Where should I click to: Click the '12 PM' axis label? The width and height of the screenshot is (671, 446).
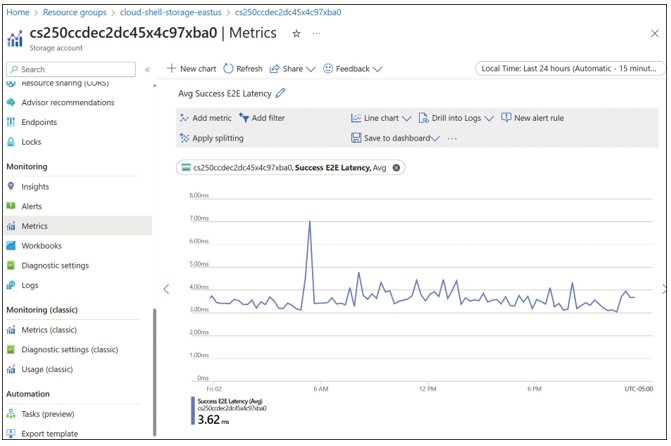pos(428,389)
